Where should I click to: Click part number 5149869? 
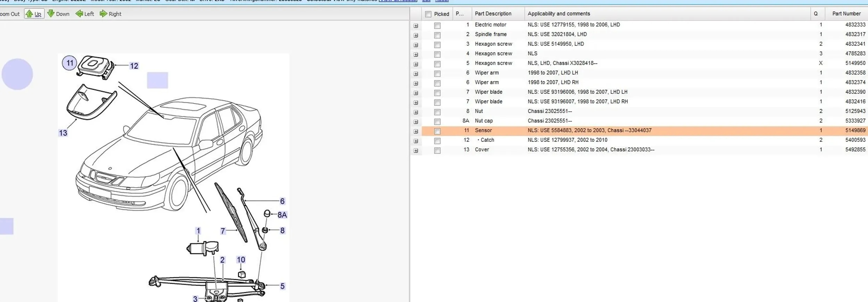[855, 130]
